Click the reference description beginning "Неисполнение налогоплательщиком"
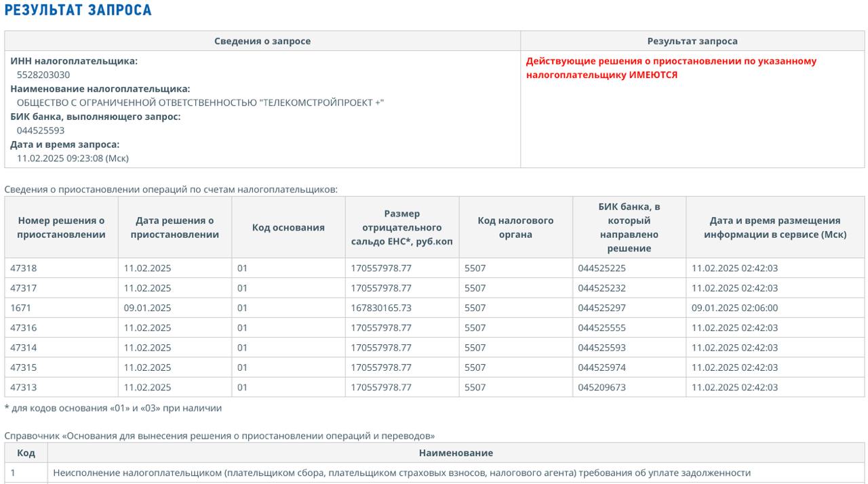The width and height of the screenshot is (868, 484). coord(401,472)
